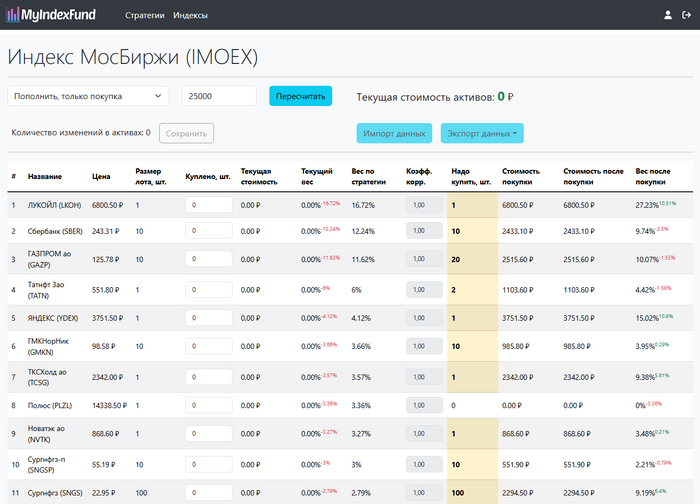Click the MyIndexFund logo icon
This screenshot has width=700, height=504.
14,15
